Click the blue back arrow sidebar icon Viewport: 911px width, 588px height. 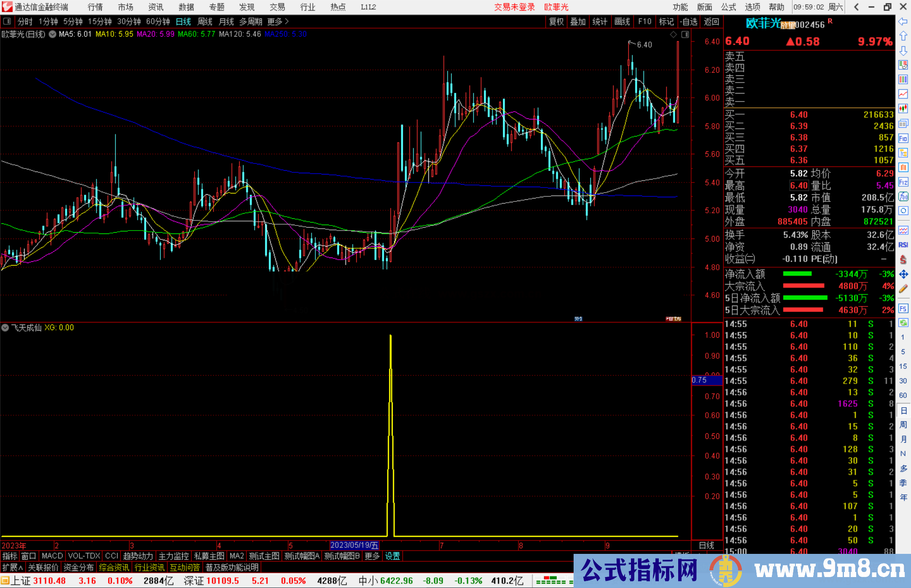(903, 21)
